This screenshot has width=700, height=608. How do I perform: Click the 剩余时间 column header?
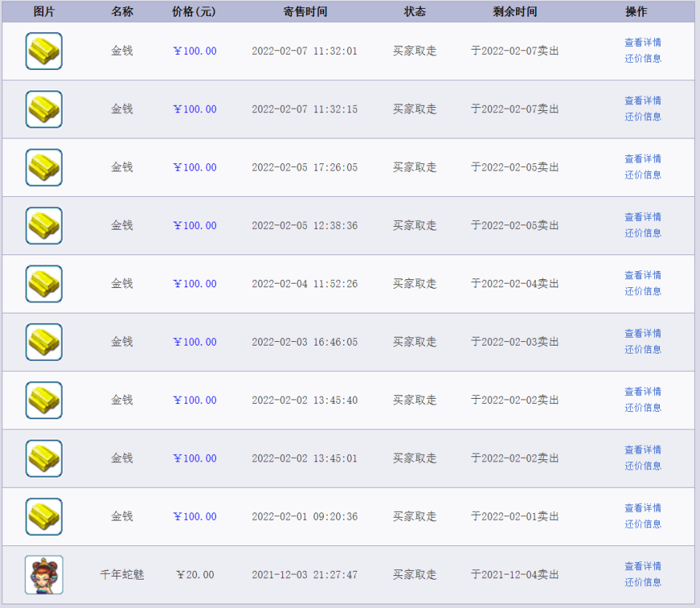tap(515, 12)
